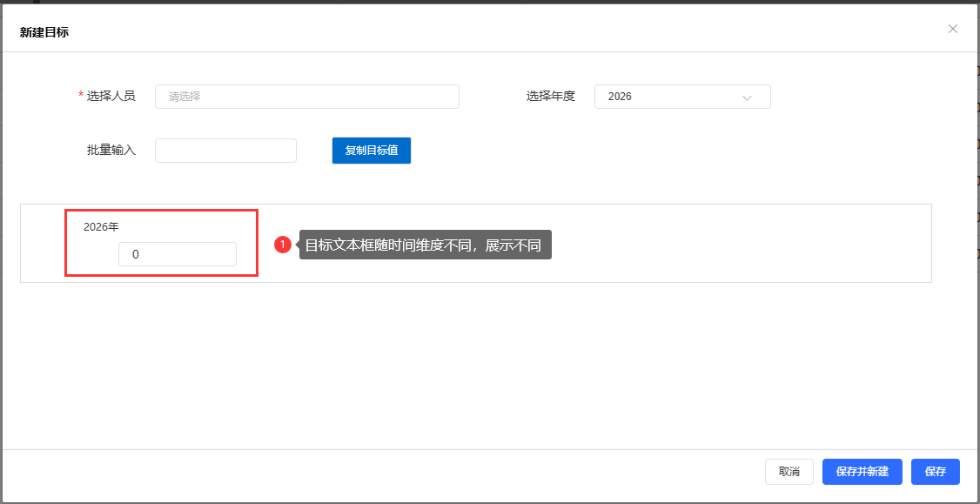This screenshot has height=504, width=980.
Task: Save the target using the 保存 button
Action: 935,472
